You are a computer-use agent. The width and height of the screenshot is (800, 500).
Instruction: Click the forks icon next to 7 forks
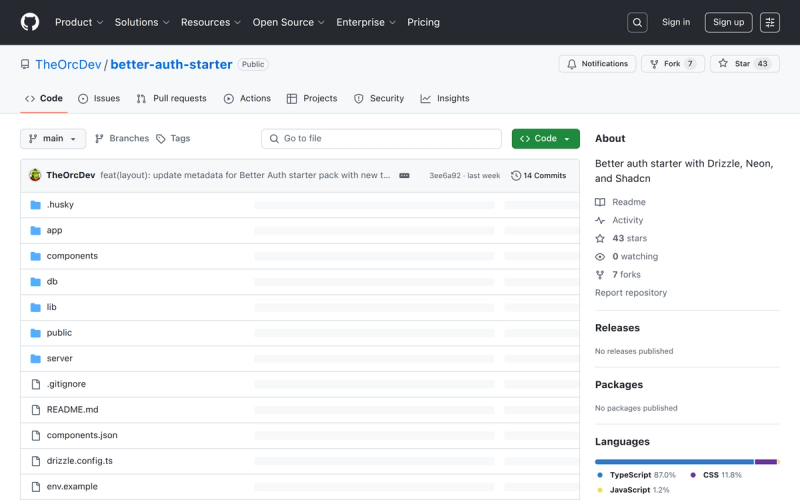pyautogui.click(x=600, y=274)
